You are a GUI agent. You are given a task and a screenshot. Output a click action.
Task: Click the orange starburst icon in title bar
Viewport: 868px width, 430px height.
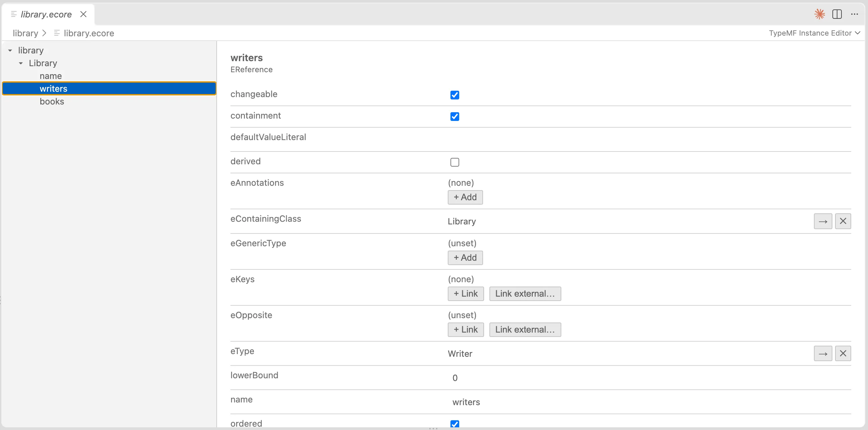[820, 14]
